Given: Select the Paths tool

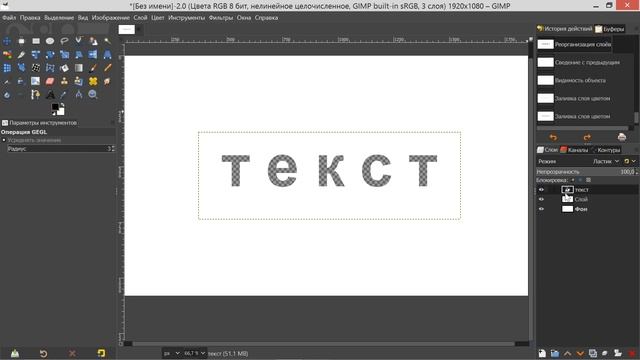Looking at the screenshot, I should 36,95.
